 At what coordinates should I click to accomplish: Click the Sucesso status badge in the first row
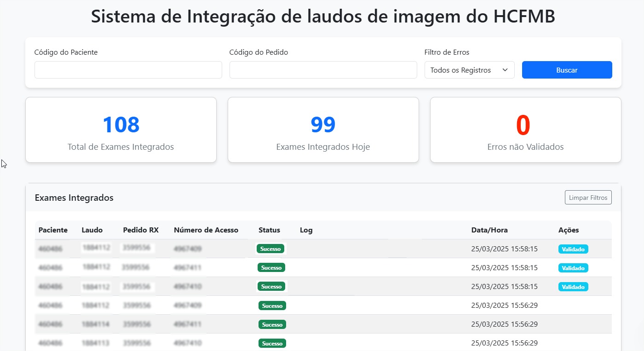pyautogui.click(x=270, y=249)
